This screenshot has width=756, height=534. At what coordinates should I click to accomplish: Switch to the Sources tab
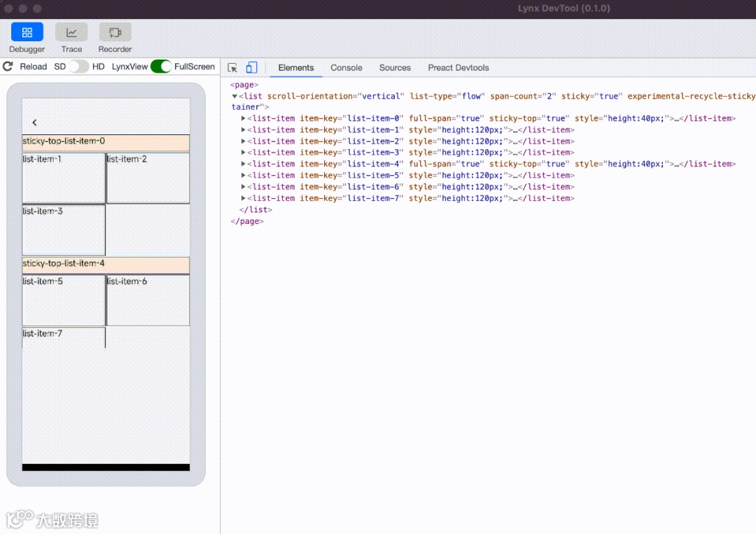click(395, 68)
